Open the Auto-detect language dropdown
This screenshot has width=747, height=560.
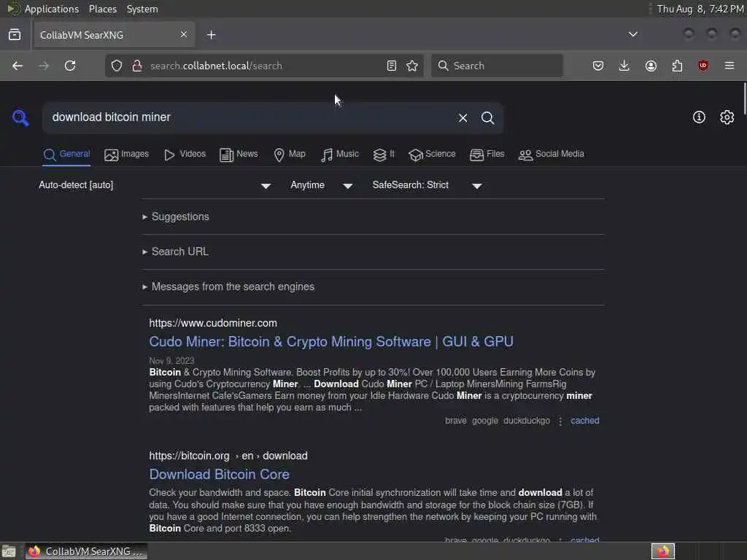click(155, 185)
